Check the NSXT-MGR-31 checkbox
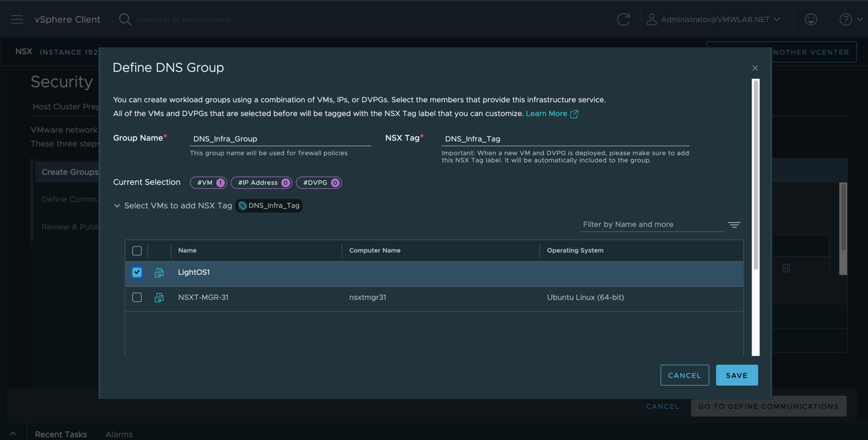 tap(137, 298)
